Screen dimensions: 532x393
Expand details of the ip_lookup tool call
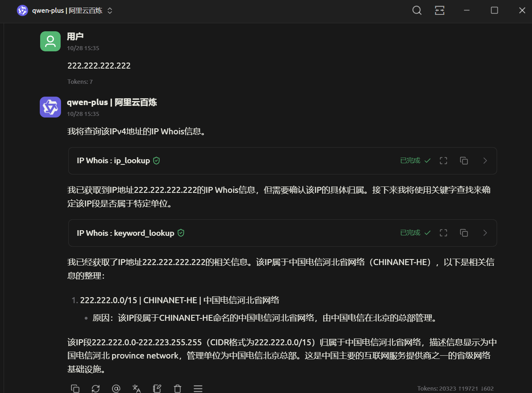tap(485, 160)
